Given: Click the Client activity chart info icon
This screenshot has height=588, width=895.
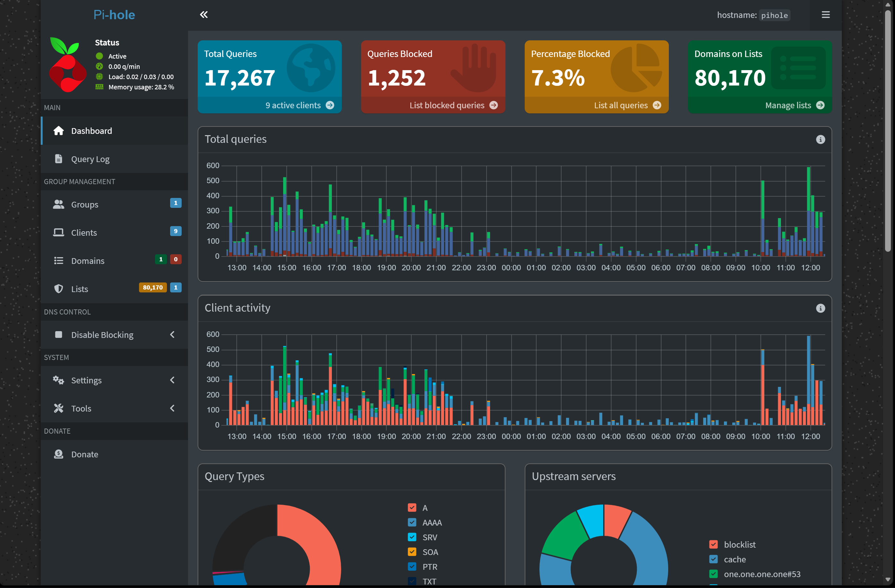Looking at the screenshot, I should pos(820,308).
